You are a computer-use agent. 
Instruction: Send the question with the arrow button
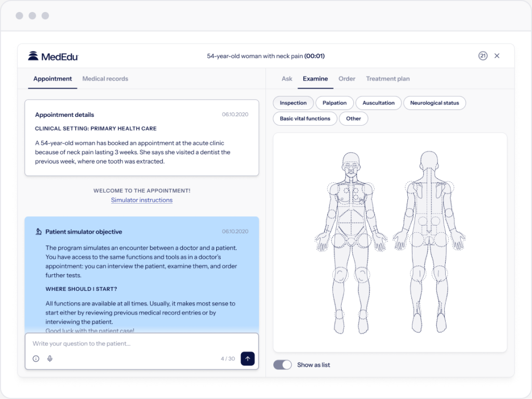point(248,358)
